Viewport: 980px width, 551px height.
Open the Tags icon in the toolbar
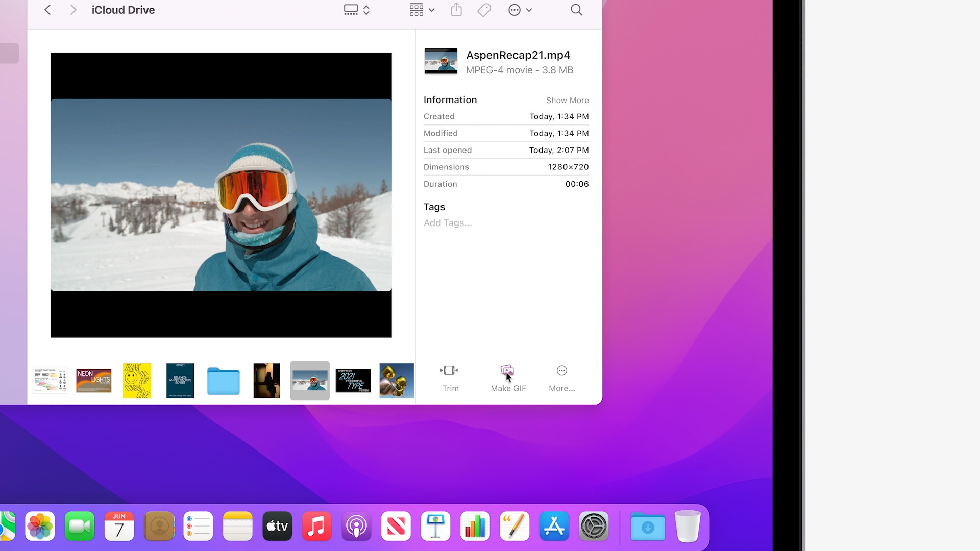(483, 10)
